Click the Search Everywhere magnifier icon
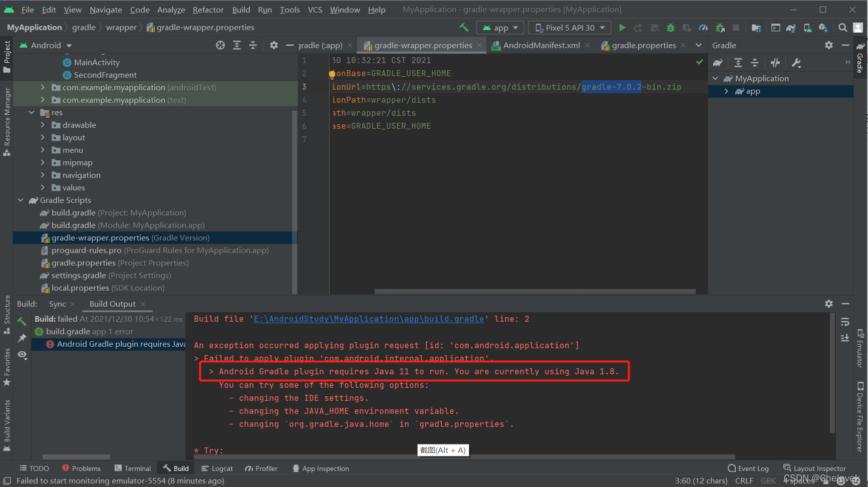The width and height of the screenshot is (868, 487). tap(842, 28)
